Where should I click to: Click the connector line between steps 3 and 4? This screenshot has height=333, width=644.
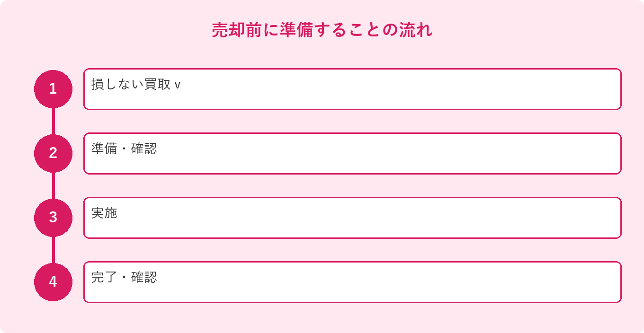pos(53,250)
